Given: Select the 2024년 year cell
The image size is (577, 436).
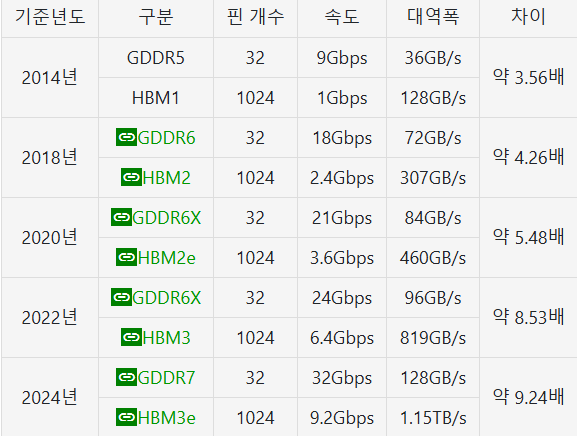Looking at the screenshot, I should 50,397.
